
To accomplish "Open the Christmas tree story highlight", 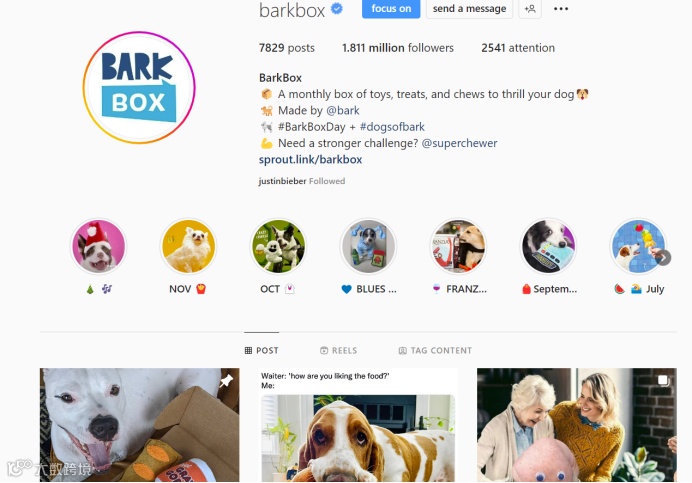I will pyautogui.click(x=98, y=246).
